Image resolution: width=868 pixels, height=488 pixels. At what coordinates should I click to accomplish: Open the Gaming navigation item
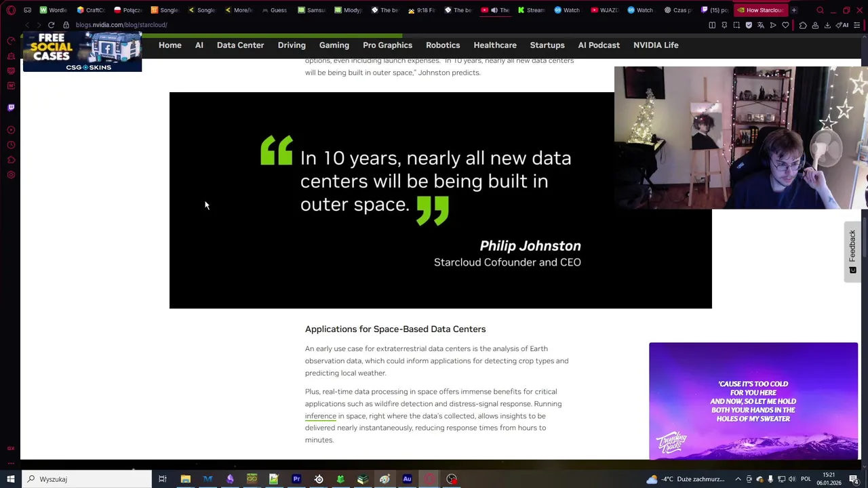tap(334, 45)
